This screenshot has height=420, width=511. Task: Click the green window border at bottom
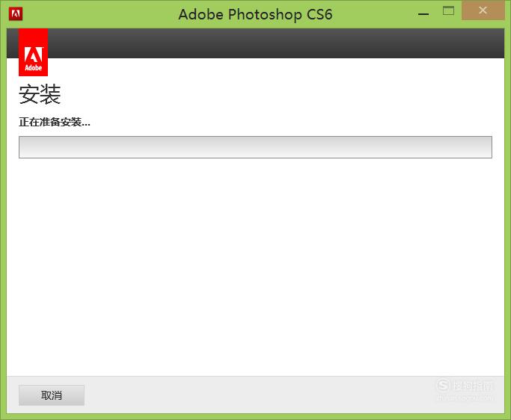click(255, 417)
